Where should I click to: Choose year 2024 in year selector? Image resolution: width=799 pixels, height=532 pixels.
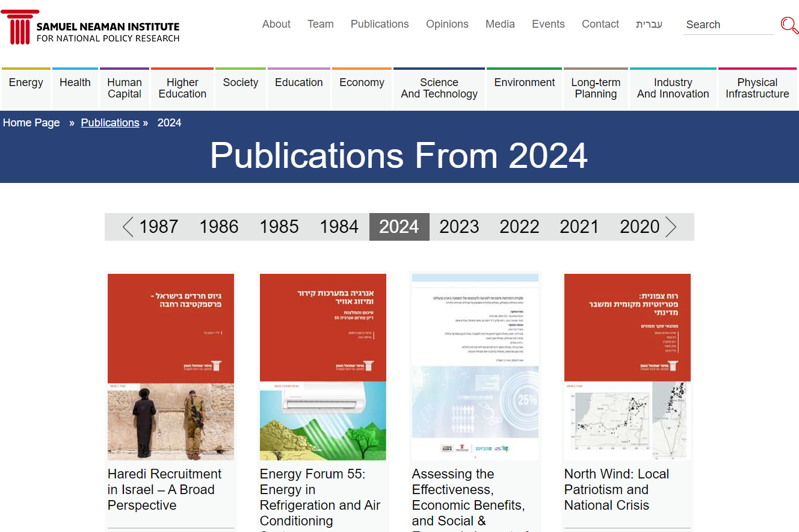pyautogui.click(x=399, y=227)
